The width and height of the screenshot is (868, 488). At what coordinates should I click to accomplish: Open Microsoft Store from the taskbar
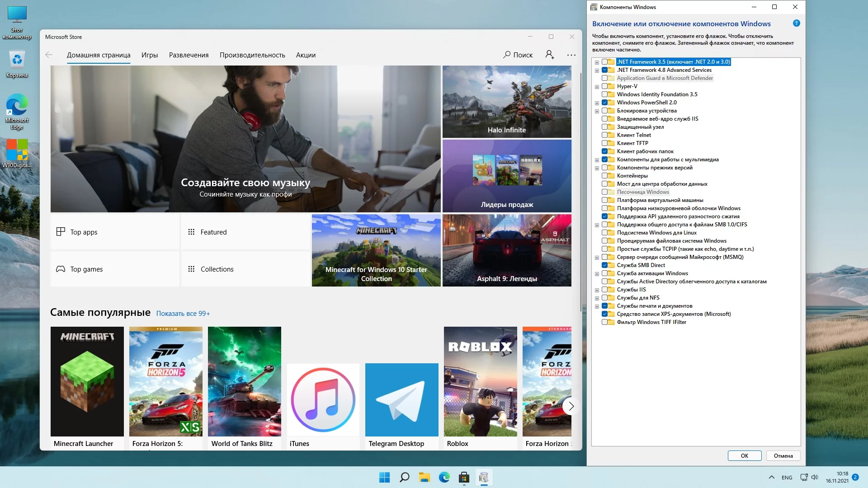pos(464,478)
